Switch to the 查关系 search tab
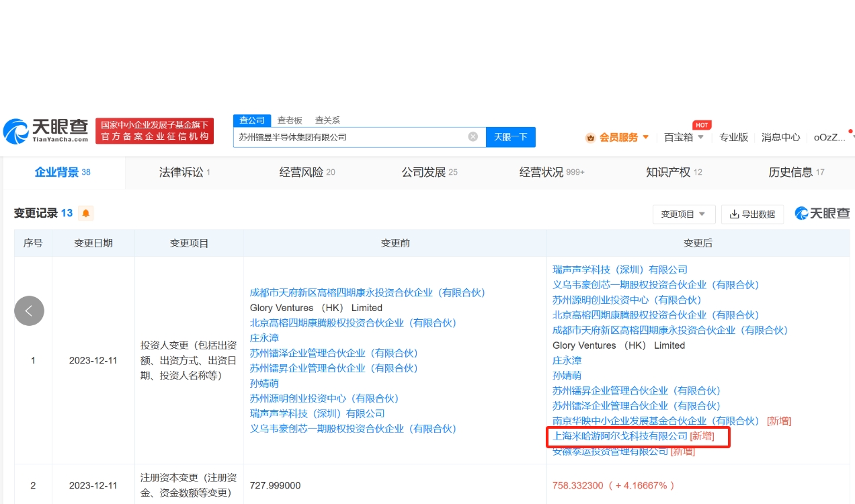This screenshot has height=504, width=855. tap(327, 120)
